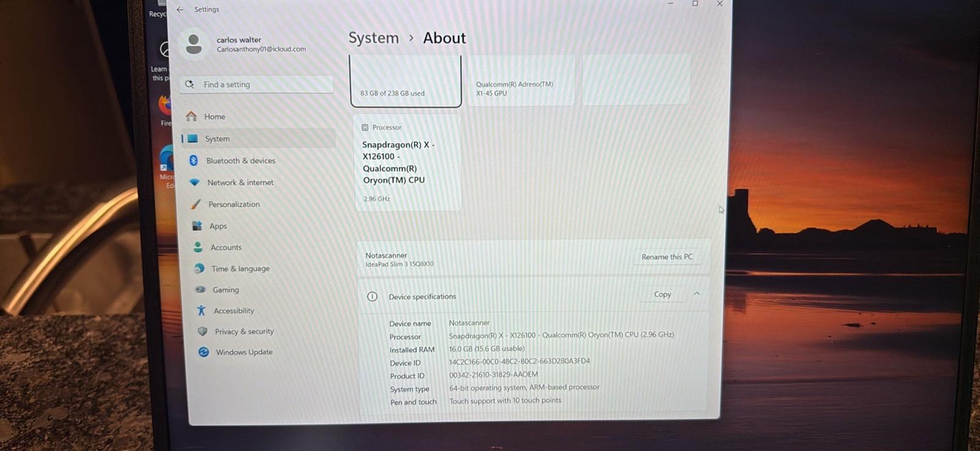Click the Accessibility figure icon
This screenshot has height=451, width=980.
202,310
